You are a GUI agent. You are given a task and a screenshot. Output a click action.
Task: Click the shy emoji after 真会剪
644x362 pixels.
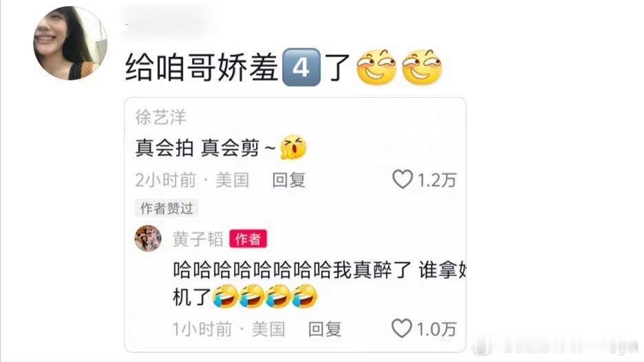[293, 147]
